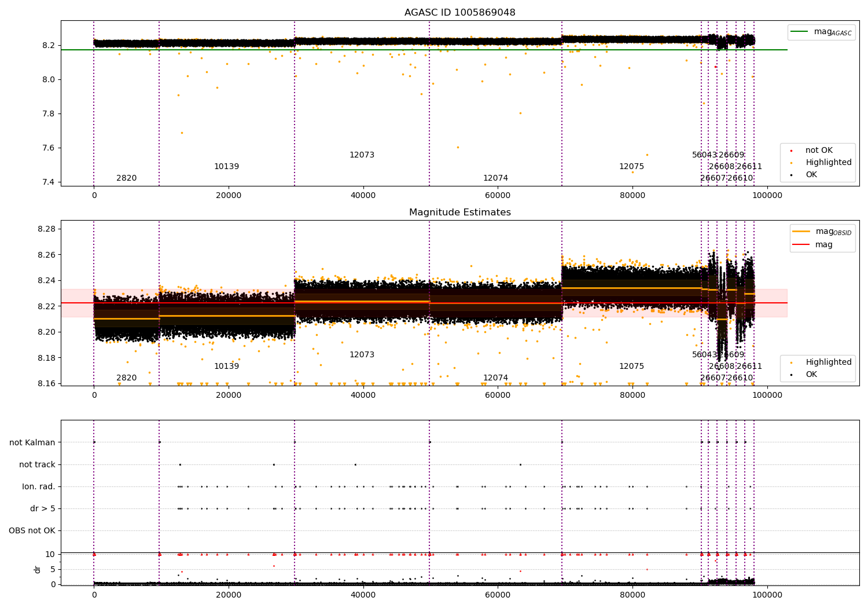Click obsid label 12073 in Magnitude Estimates plot
This screenshot has width=868, height=608.
coord(362,355)
